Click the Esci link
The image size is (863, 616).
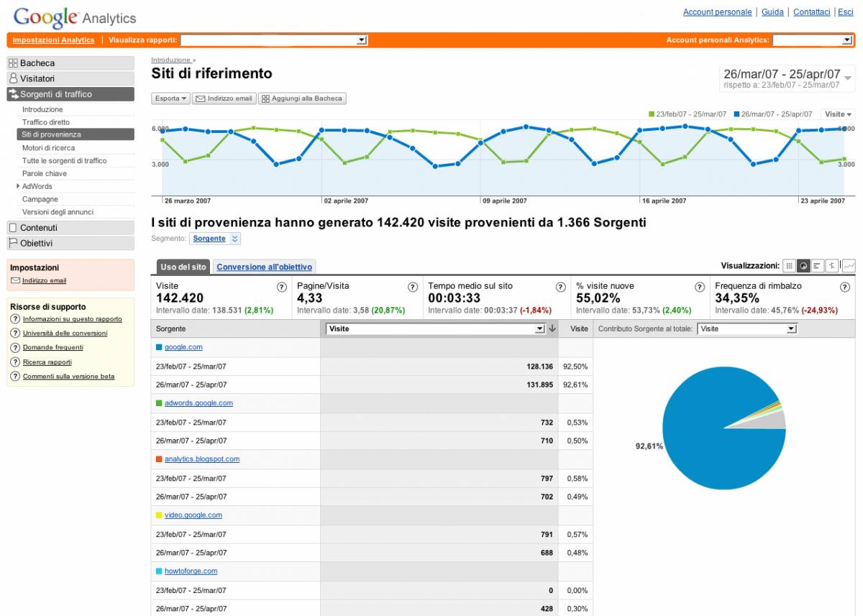pyautogui.click(x=846, y=12)
